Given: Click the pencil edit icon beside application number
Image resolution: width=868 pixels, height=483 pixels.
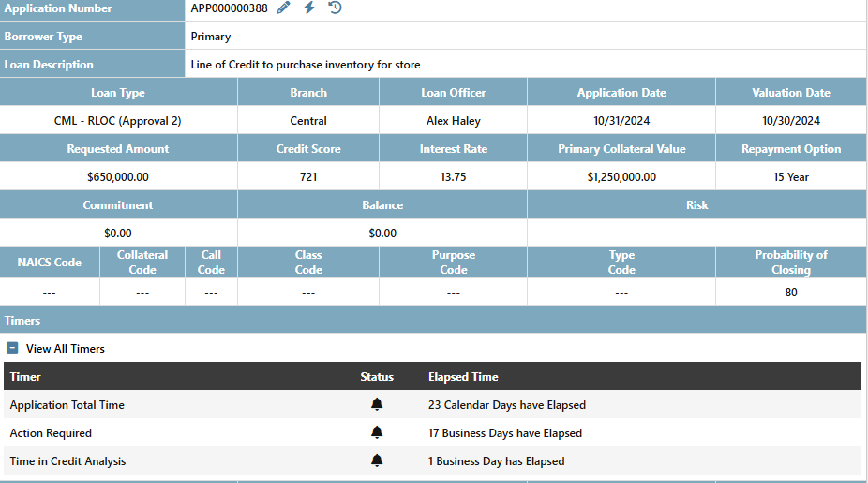Looking at the screenshot, I should pos(284,8).
